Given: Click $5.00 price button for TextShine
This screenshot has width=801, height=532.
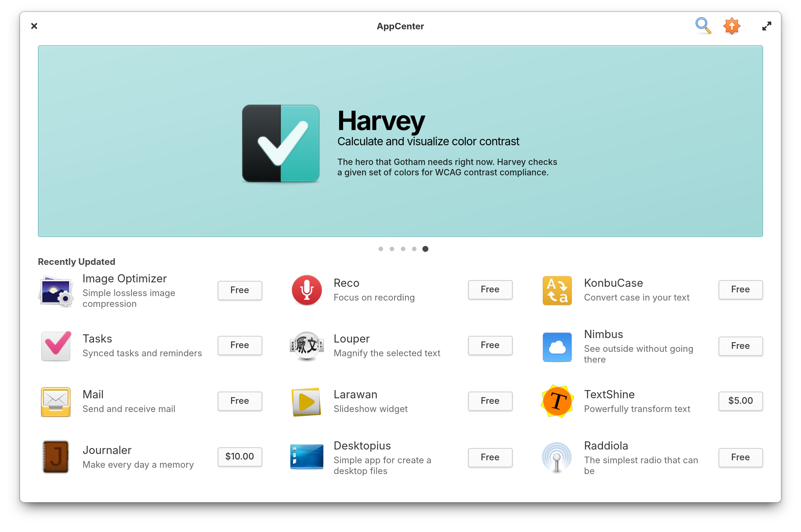Looking at the screenshot, I should tap(740, 401).
